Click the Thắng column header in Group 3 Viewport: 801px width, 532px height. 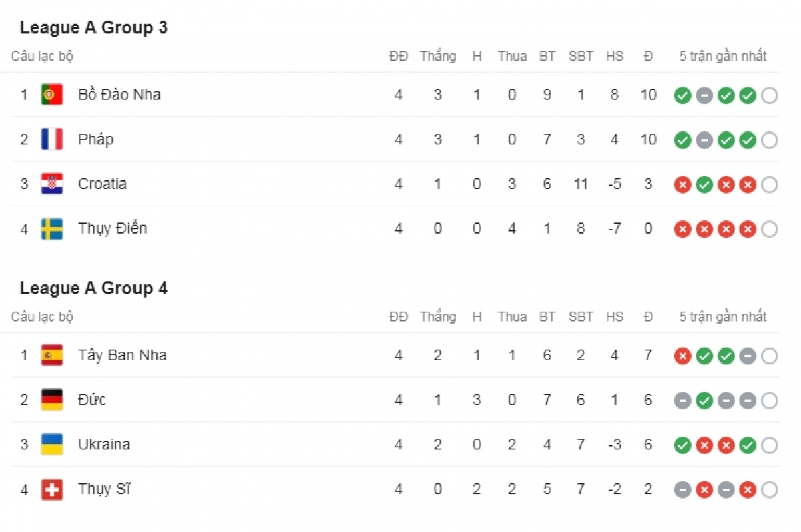click(438, 57)
